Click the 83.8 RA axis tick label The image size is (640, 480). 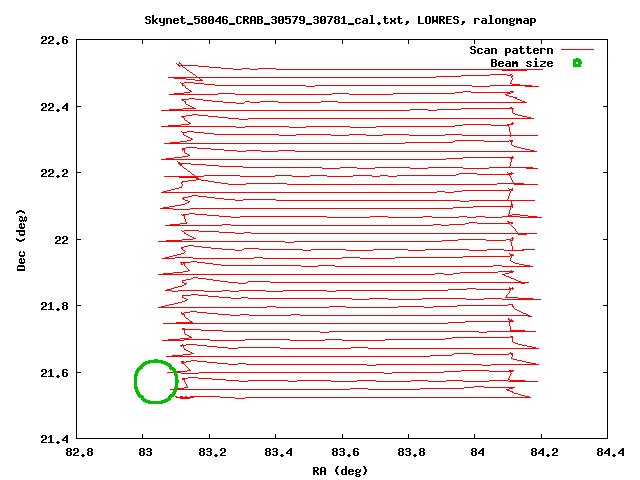[x=411, y=452]
